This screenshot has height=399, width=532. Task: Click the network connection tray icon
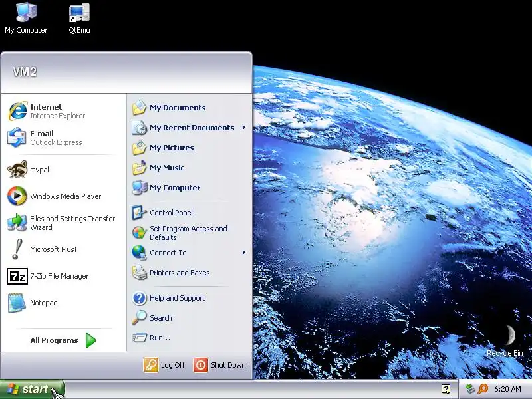pos(470,388)
